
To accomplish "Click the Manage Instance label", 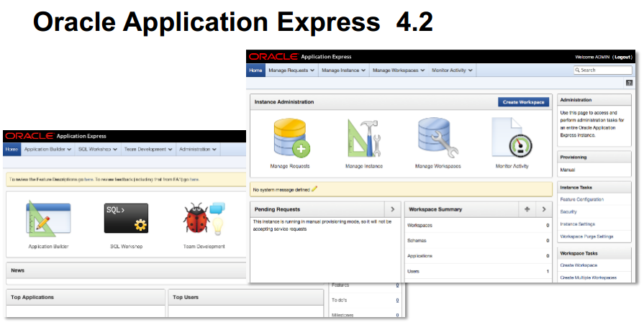I will 364,166.
